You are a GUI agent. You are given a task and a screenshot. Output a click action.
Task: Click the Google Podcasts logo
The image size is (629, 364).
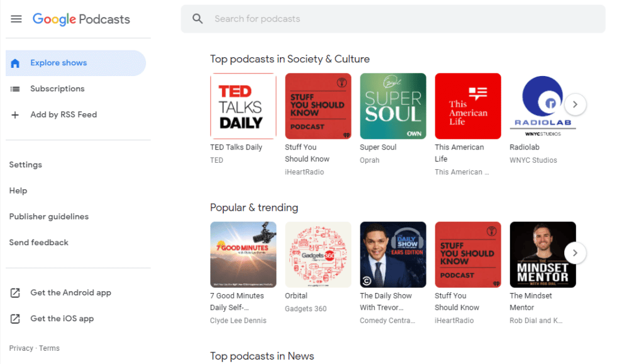[81, 19]
